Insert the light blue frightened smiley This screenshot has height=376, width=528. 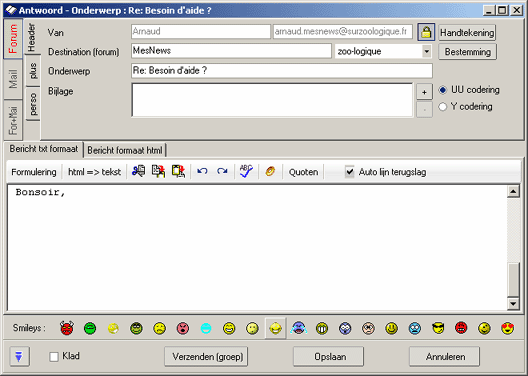click(415, 328)
